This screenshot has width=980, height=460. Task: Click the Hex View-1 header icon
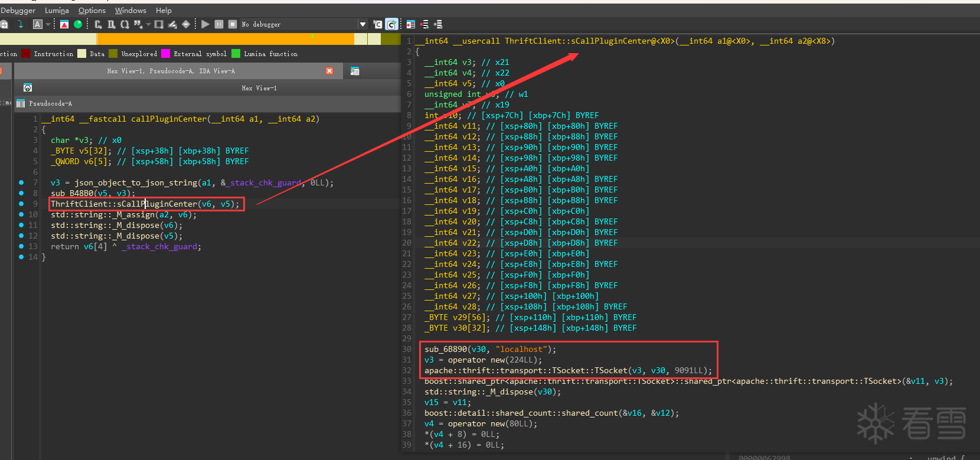pyautogui.click(x=28, y=88)
